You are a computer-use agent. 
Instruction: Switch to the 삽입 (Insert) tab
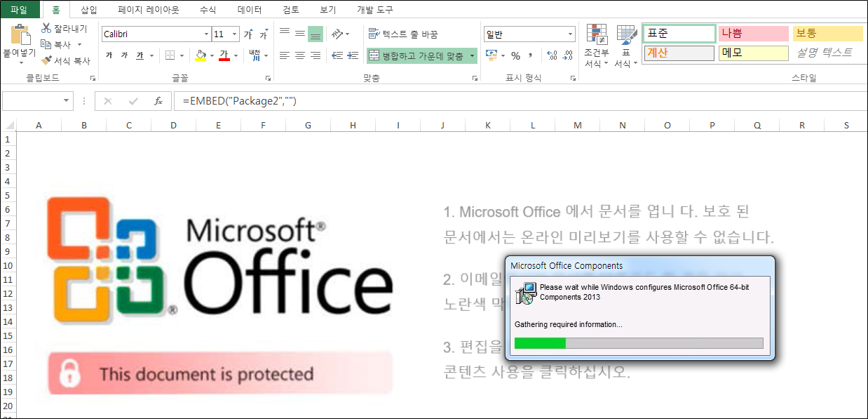[x=89, y=10]
